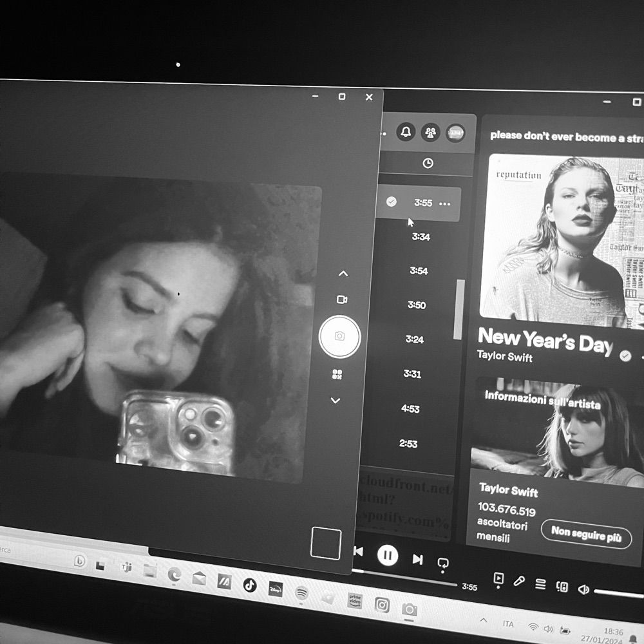The height and width of the screenshot is (644, 644).
Task: Select the track lasting 3:31
Action: pos(412,374)
